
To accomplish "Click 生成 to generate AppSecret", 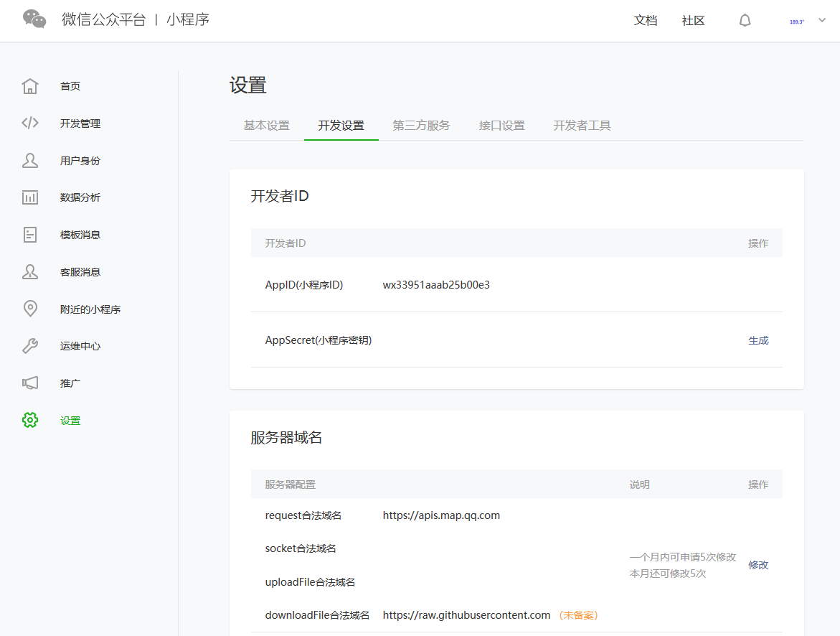I will pos(758,340).
